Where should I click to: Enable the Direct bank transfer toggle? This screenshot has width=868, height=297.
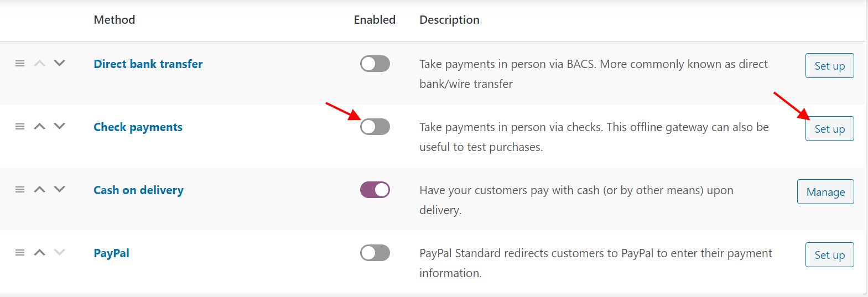(375, 64)
